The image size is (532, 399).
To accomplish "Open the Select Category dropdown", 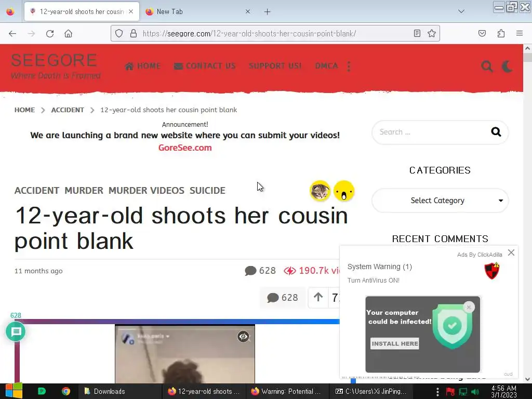I will click(x=440, y=201).
